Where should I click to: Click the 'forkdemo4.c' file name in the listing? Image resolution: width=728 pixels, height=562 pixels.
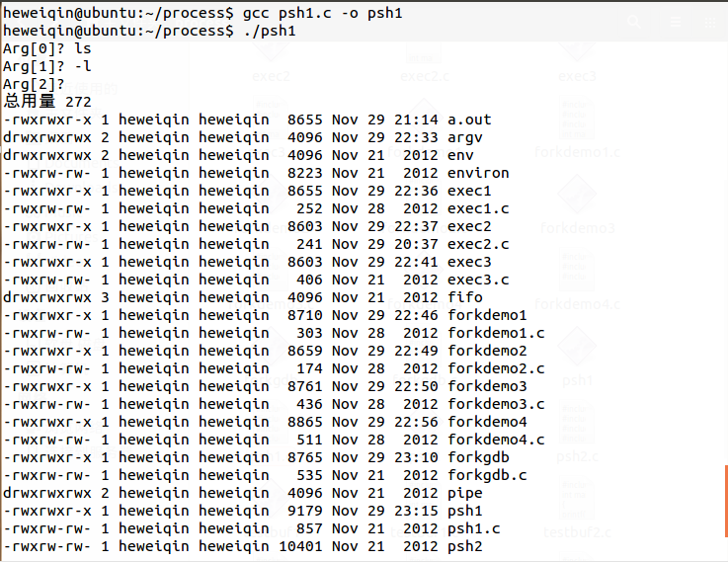[496, 440]
